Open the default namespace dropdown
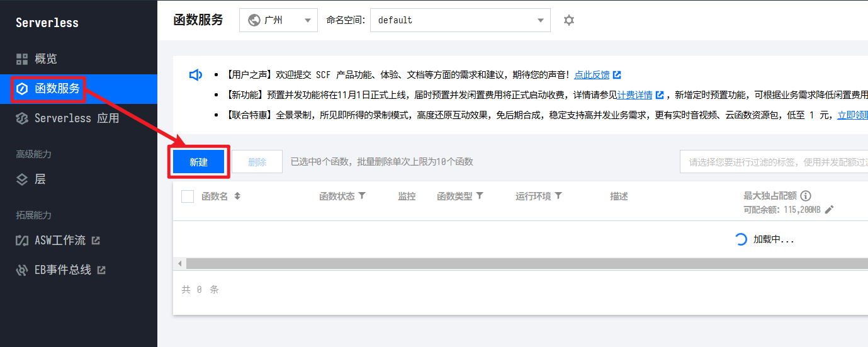 [460, 20]
